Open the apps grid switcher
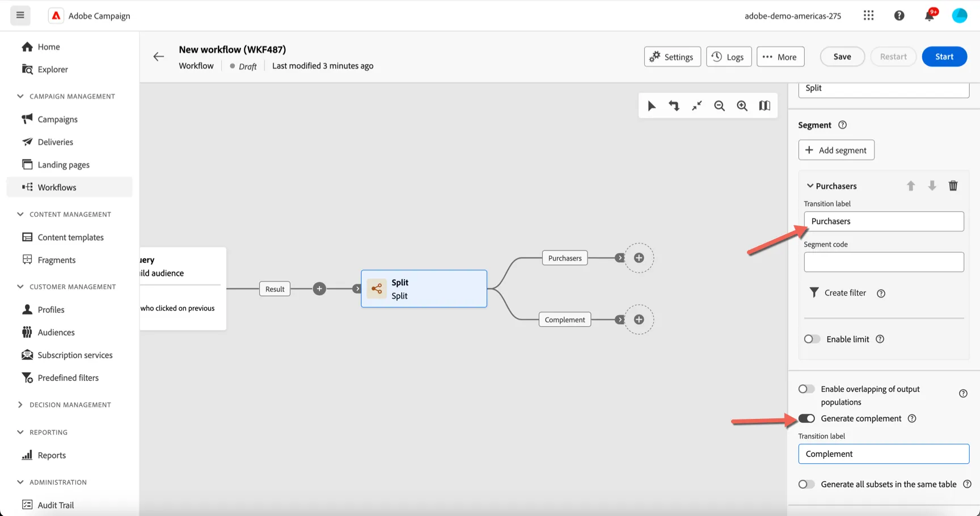The image size is (980, 516). 868,15
